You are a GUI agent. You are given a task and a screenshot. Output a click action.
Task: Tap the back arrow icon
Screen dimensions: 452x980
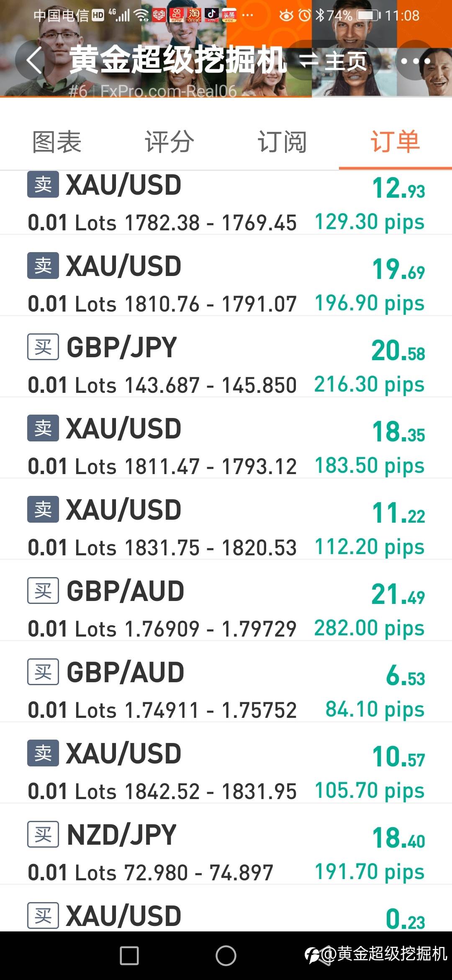[34, 60]
